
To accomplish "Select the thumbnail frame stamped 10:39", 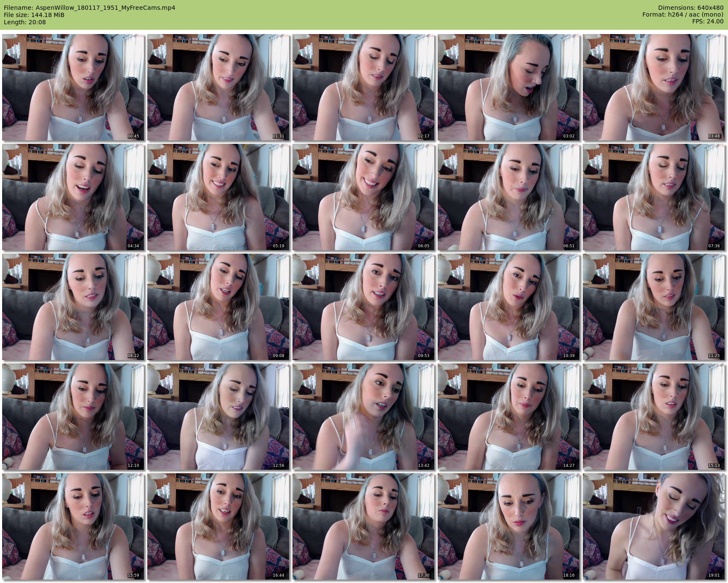I will pos(509,307).
